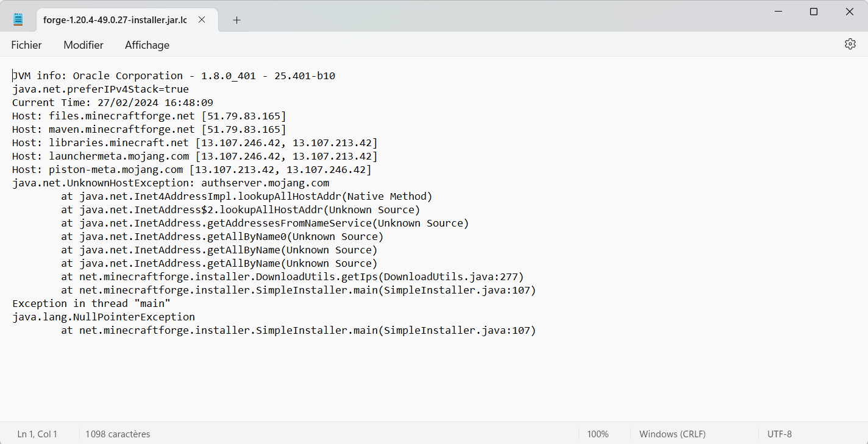Click the Ln 1, Col 1 status indicator

click(37, 434)
